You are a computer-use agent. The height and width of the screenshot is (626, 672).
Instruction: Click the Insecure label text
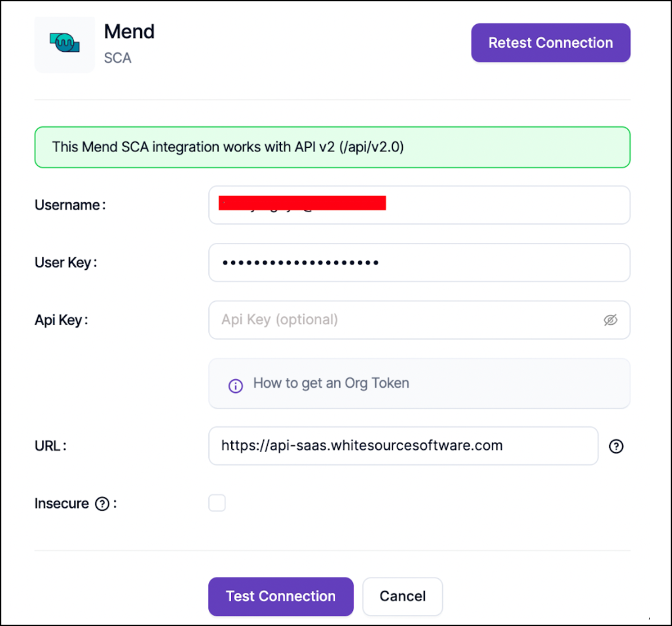point(62,504)
